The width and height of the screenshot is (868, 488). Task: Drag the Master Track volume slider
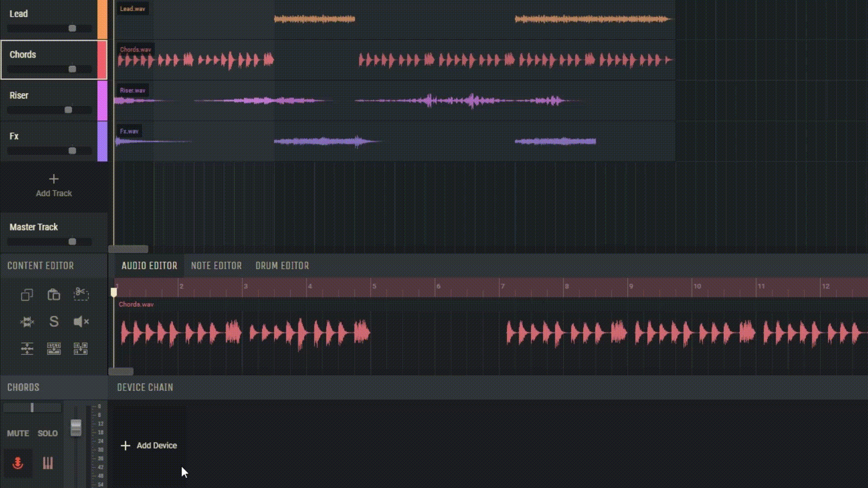pos(71,241)
